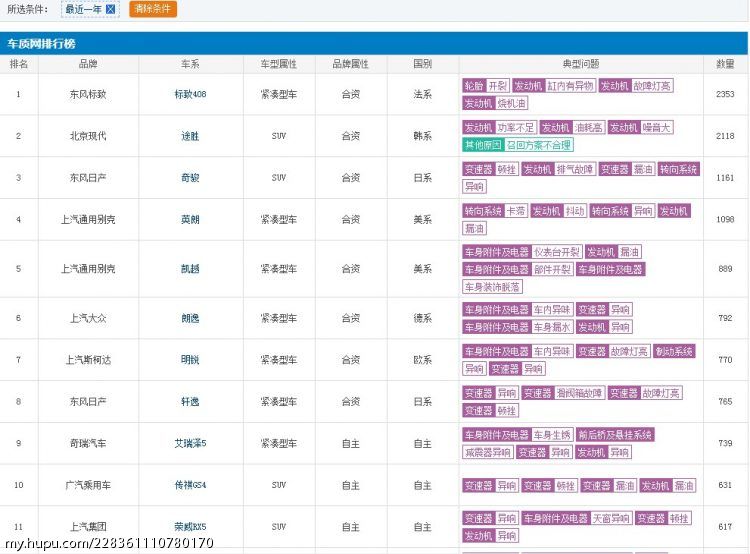Click the 法系 country cell
Screen dimensions: 750x554
click(422, 94)
